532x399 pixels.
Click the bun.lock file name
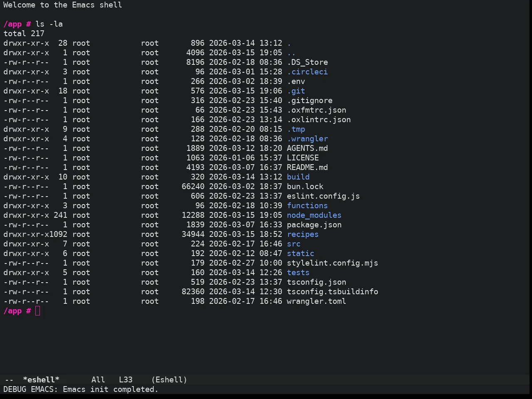pyautogui.click(x=305, y=187)
